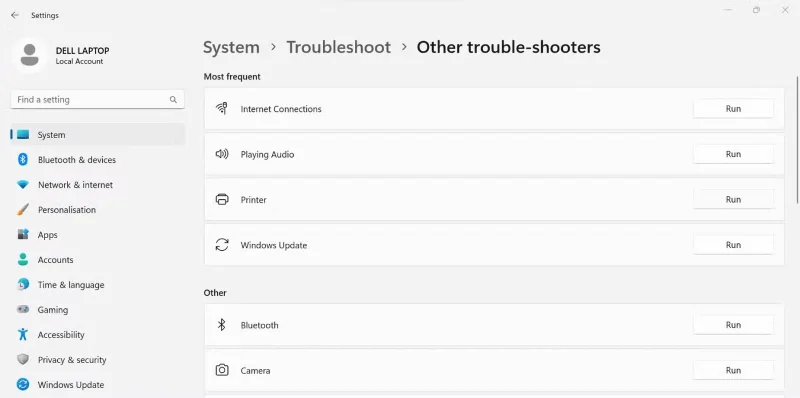Screen dimensions: 800x398
Task: Open Windows Update label in sidebar
Action: pyautogui.click(x=71, y=385)
